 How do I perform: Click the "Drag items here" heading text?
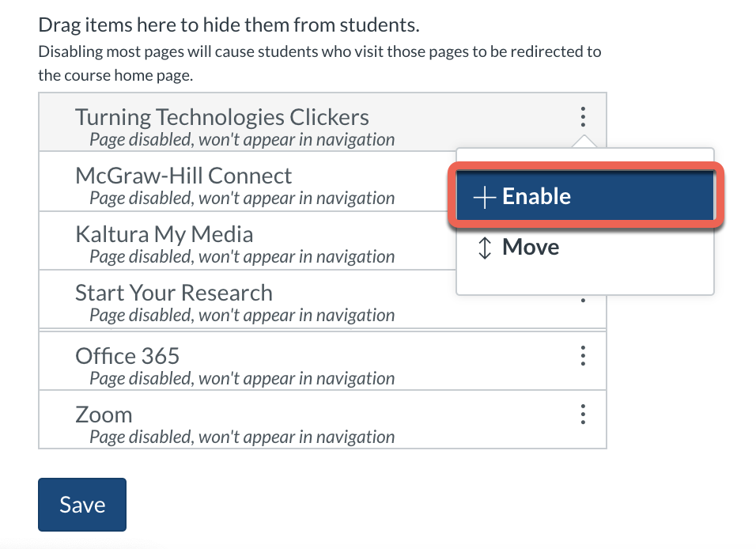point(229,25)
